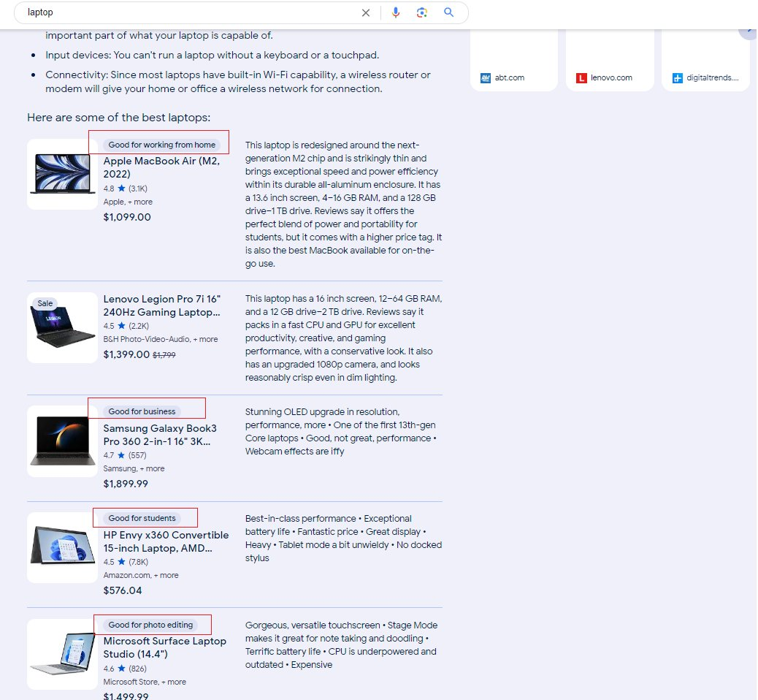This screenshot has width=758, height=700.
Task: Open Samsung Galaxy Book3 Pro 360 link
Action: [161, 435]
